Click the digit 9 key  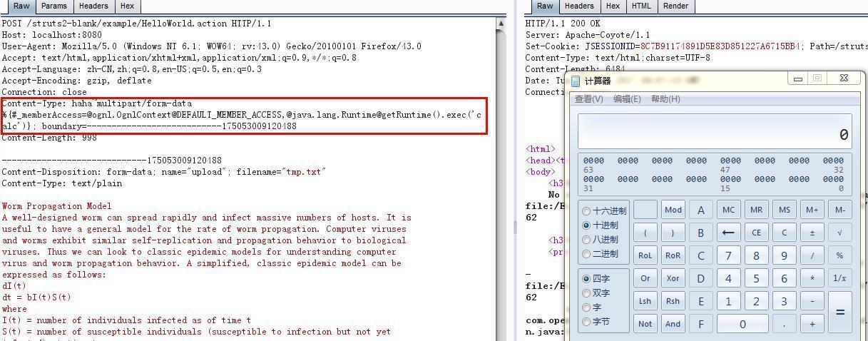point(784,255)
